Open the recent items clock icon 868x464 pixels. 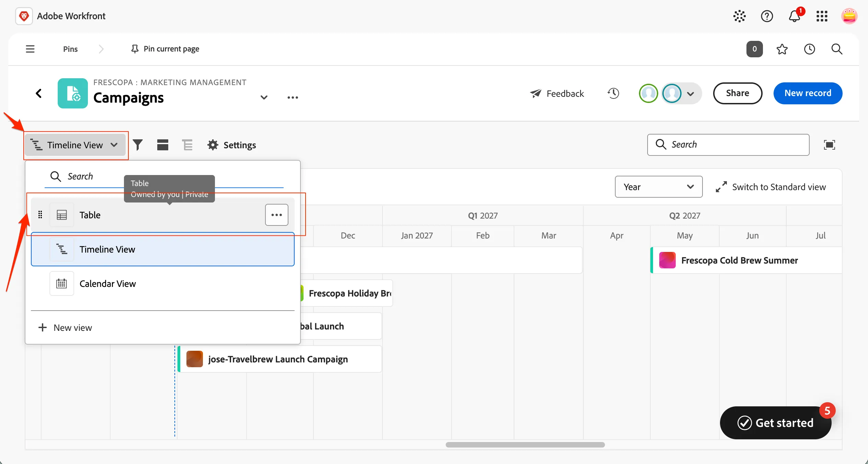point(809,49)
